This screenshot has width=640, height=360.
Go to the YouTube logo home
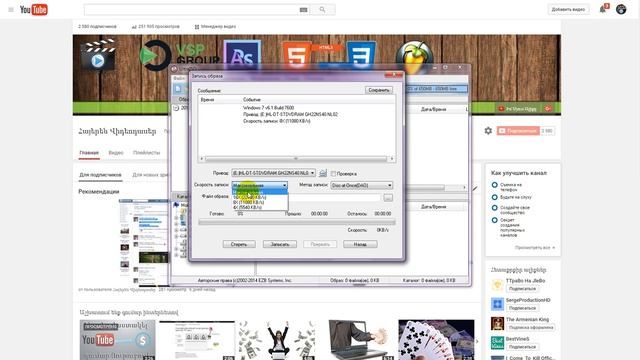[x=34, y=9]
